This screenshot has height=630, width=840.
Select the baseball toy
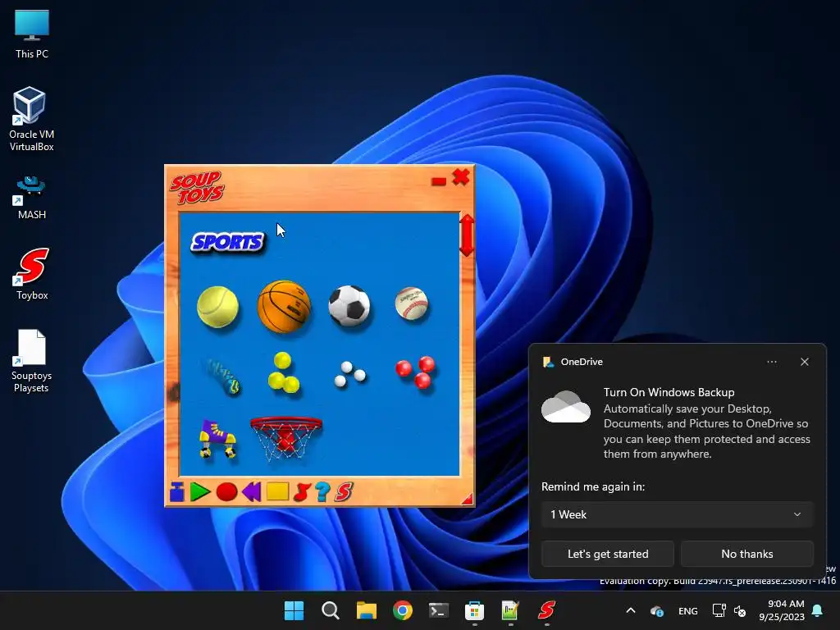point(412,304)
